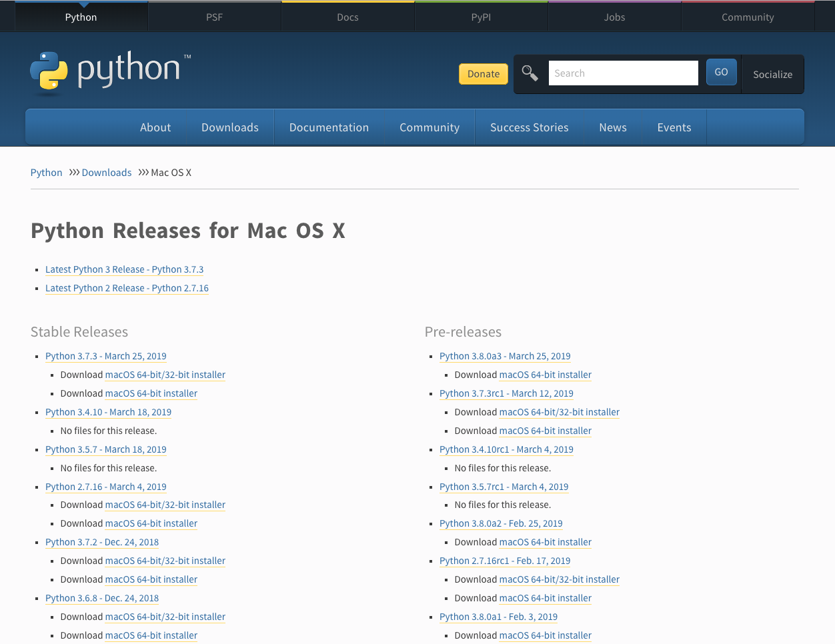Download Python 3.8.0a3 macOS 64-bit installer

click(546, 375)
